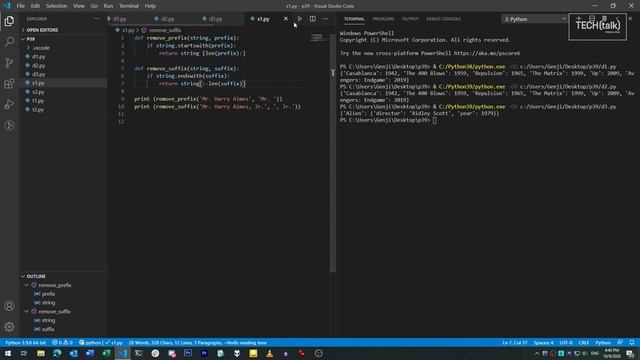The image size is (640, 360).
Task: Open Microsoft Edge from the taskbar
Action: (57, 353)
